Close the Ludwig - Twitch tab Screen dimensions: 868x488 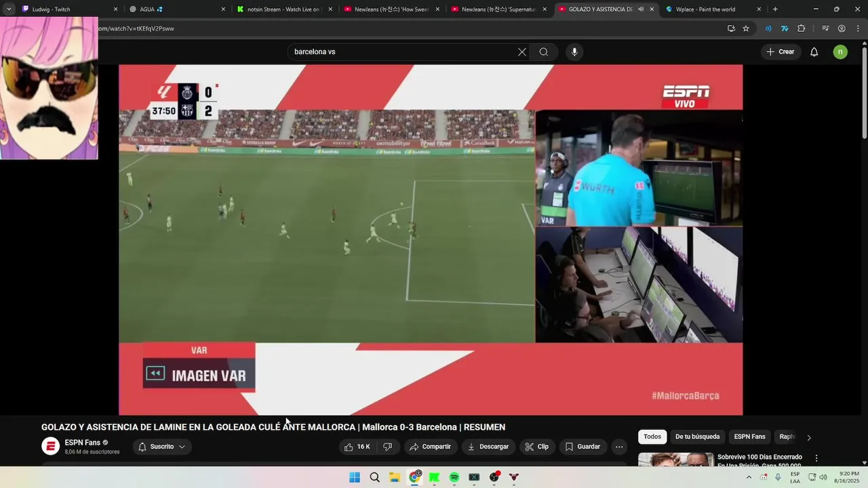[x=115, y=9]
